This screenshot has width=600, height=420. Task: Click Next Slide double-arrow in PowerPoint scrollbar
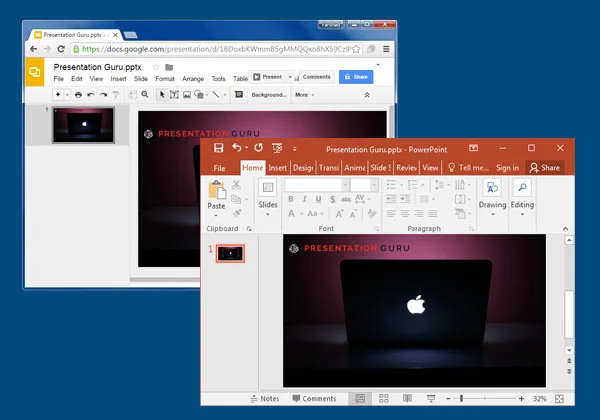coord(569,371)
